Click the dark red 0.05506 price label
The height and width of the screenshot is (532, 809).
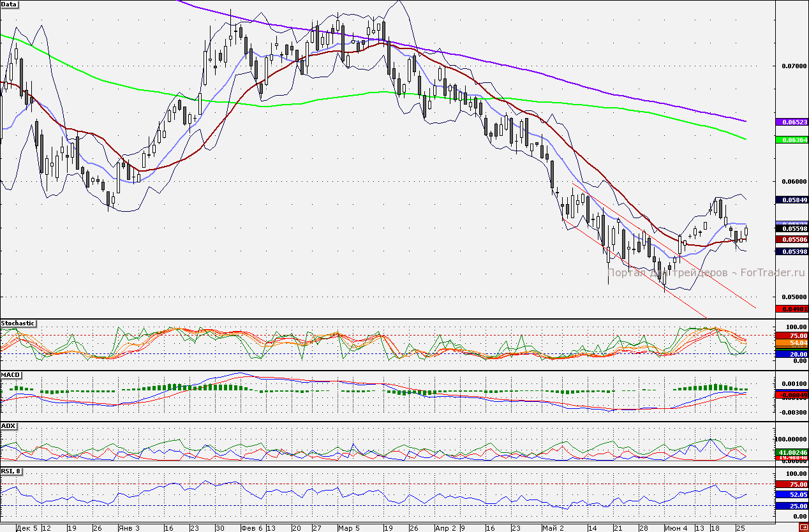(791, 239)
